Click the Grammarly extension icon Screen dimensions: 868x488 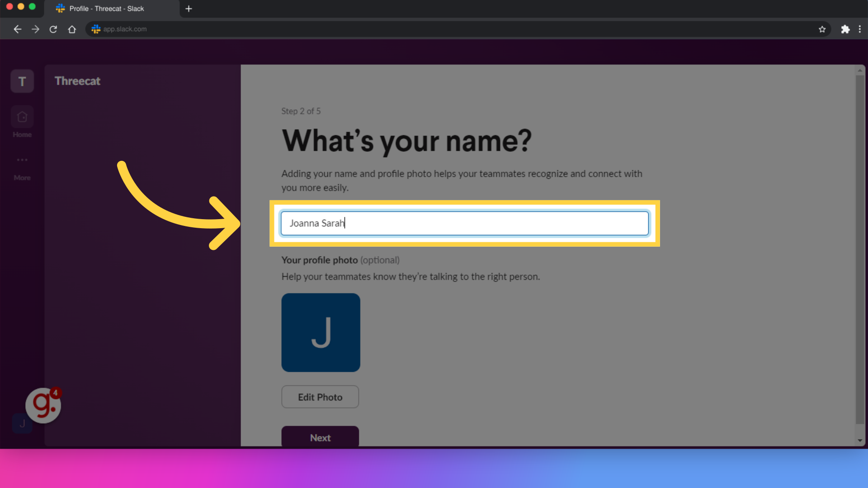click(x=44, y=405)
